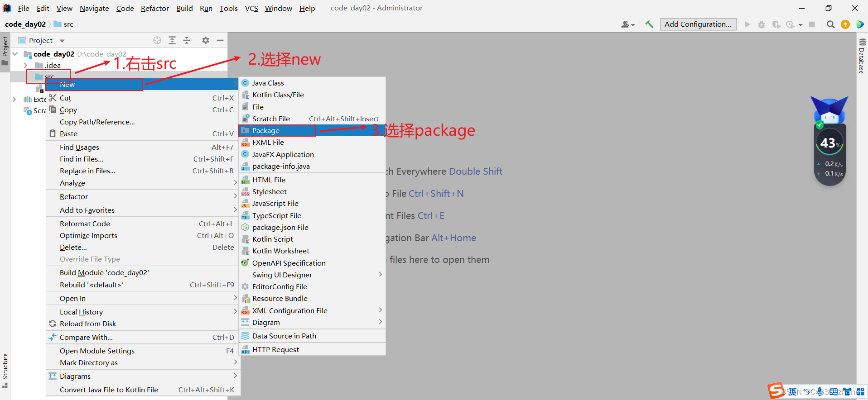Choose package-info.java from the New submenu

[312, 166]
